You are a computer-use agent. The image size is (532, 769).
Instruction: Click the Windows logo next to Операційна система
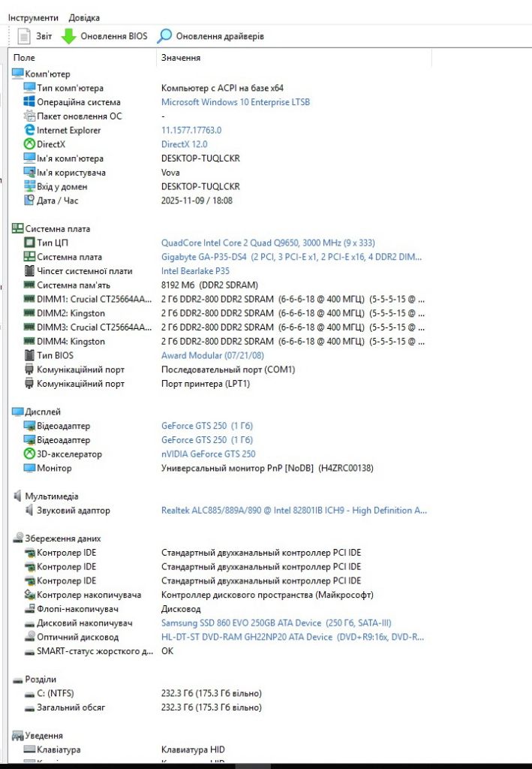(29, 102)
